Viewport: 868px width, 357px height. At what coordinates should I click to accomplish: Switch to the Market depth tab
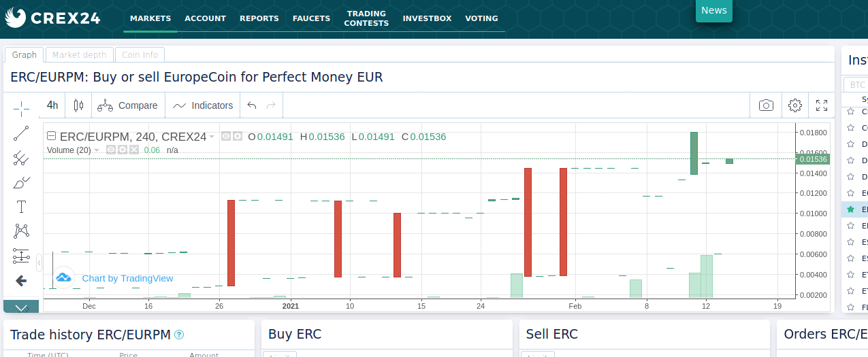coord(79,55)
